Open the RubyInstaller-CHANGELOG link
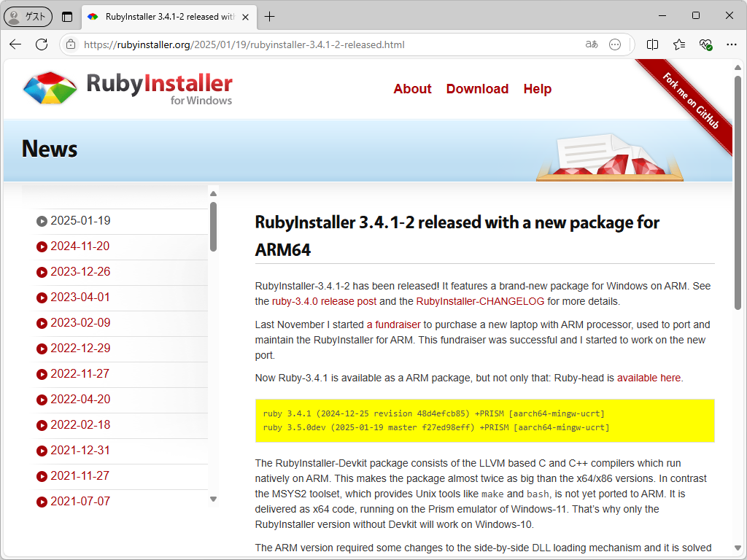The image size is (747, 560). click(480, 301)
